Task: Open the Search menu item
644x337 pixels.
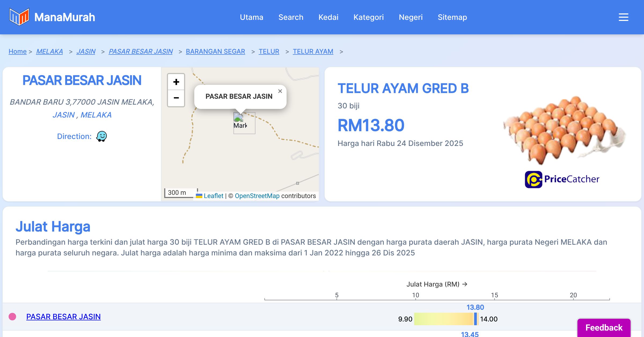Action: click(x=291, y=17)
